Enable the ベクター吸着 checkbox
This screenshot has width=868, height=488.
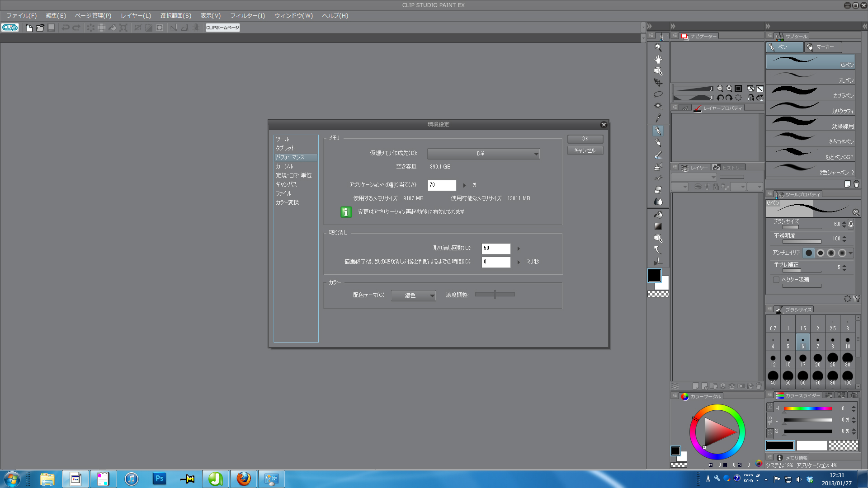[776, 280]
